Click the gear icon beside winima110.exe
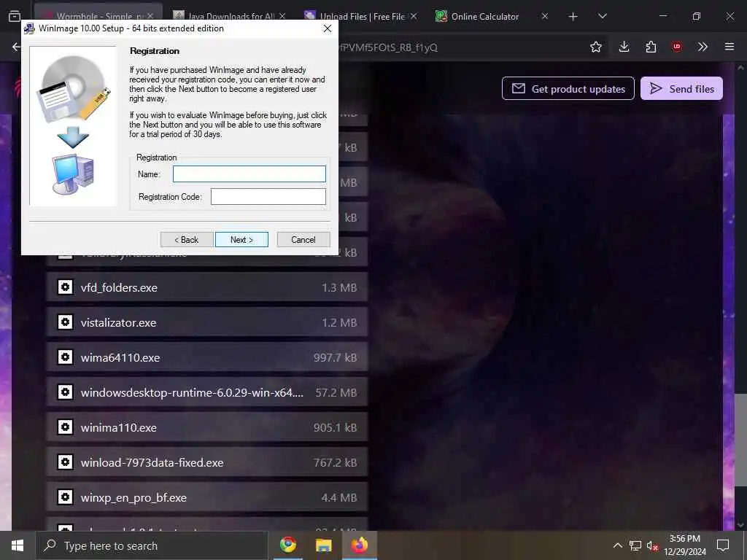Viewport: 747px width, 560px height. click(x=65, y=427)
